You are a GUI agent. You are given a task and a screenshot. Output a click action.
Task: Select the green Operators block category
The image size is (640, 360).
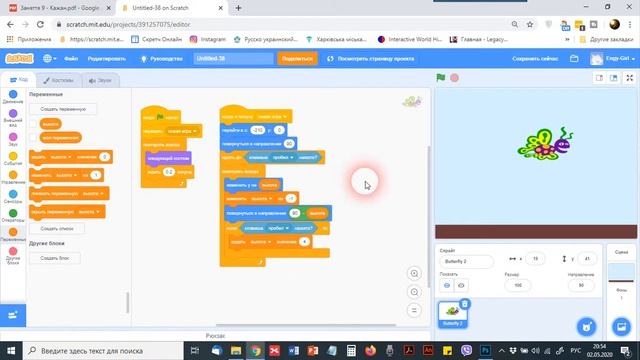[x=13, y=216]
